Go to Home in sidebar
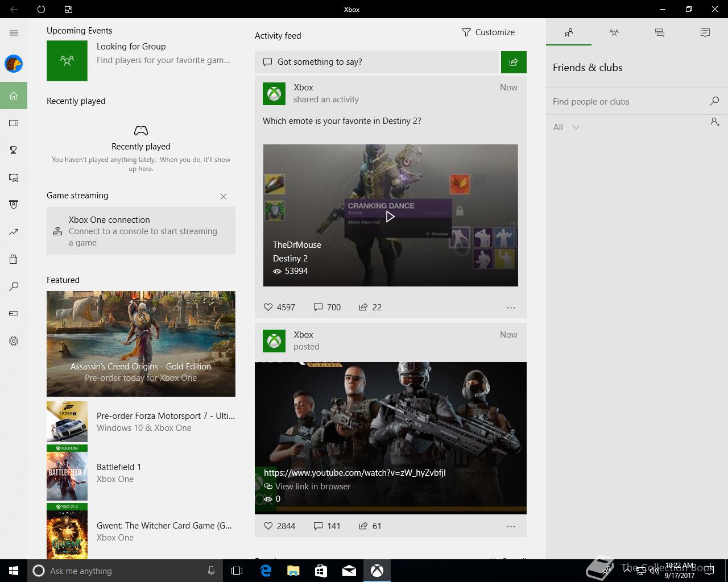 click(x=14, y=95)
